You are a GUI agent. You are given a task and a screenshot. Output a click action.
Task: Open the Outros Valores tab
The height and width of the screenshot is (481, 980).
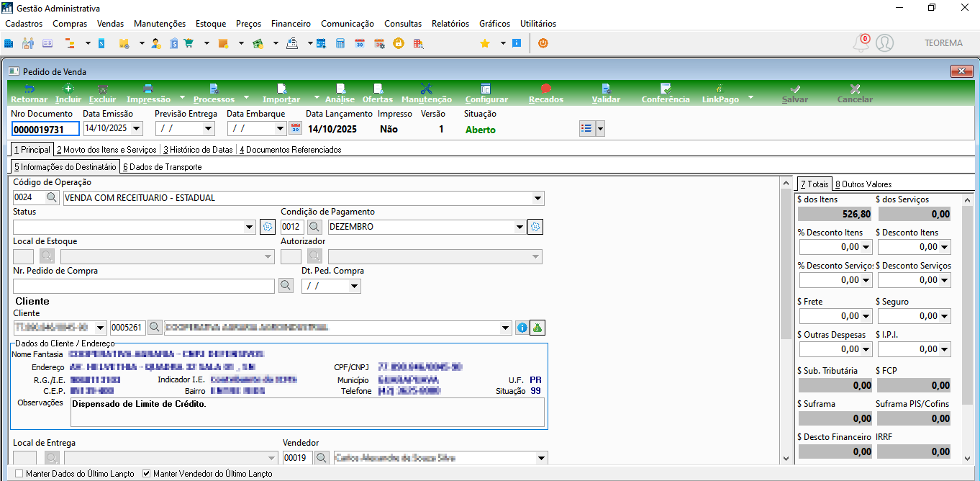(863, 184)
